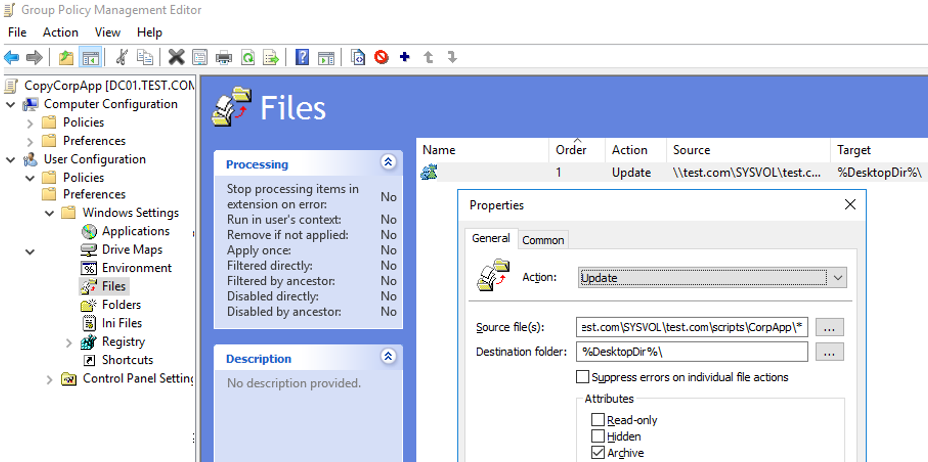928x462 pixels.
Task: Switch to the Common tab in Properties
Action: (x=543, y=240)
